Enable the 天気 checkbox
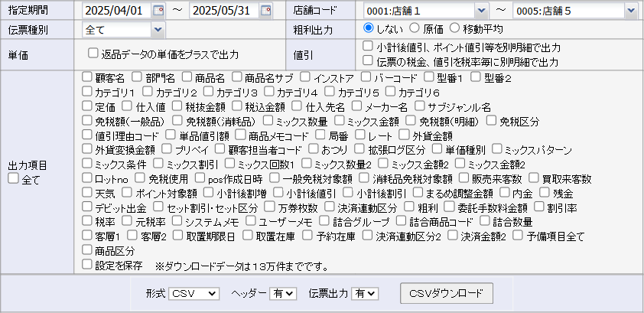Viewport: 644px width, 313px height. point(86,192)
